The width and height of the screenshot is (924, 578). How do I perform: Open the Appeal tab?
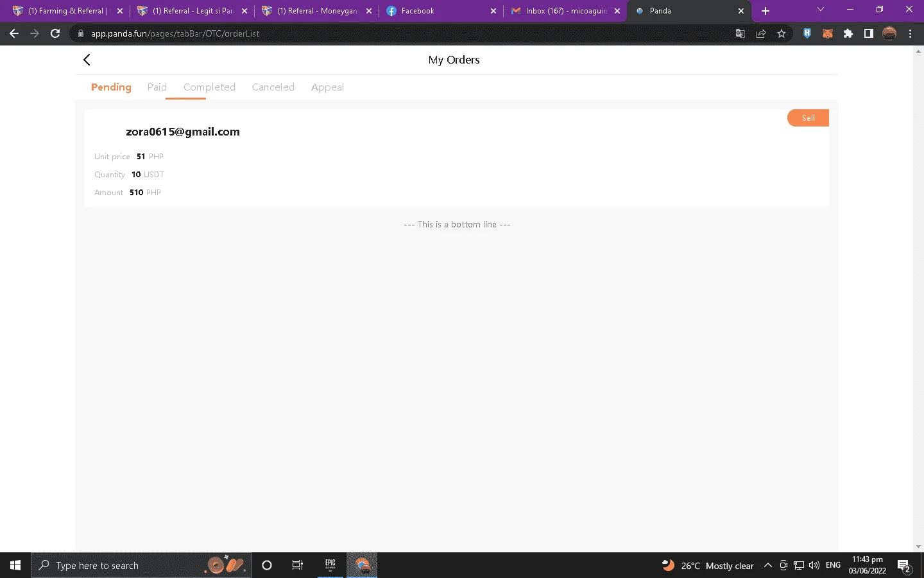tap(327, 87)
